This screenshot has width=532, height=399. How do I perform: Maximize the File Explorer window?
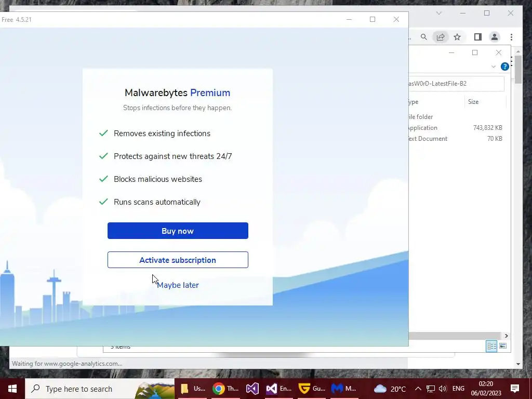[x=475, y=52]
